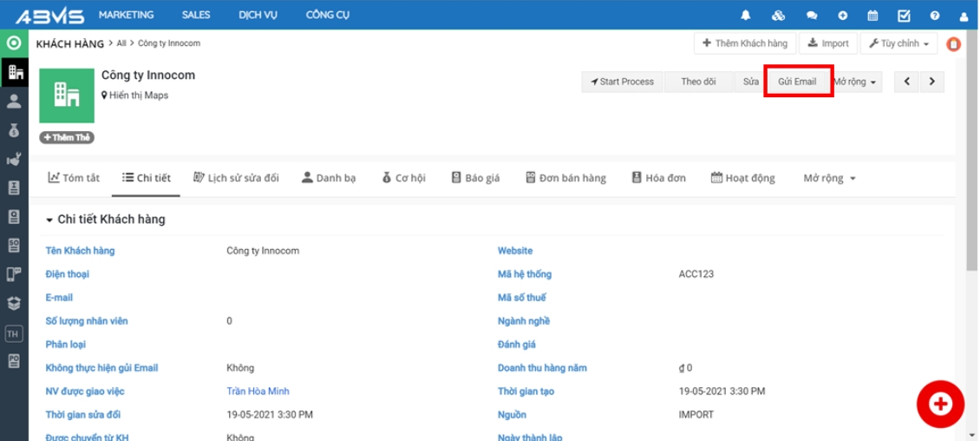Expand the Mở rộng tab menu
This screenshot has height=441, width=980.
(829, 178)
